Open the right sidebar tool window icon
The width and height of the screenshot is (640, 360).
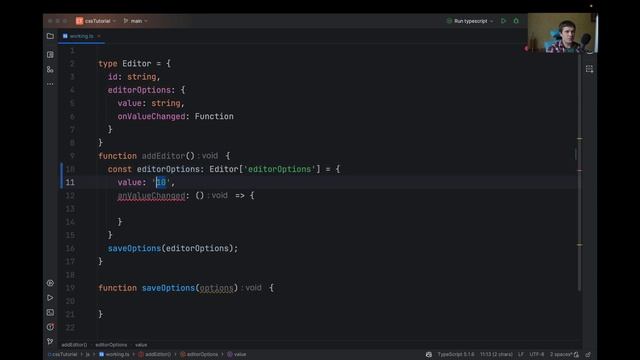589,69
